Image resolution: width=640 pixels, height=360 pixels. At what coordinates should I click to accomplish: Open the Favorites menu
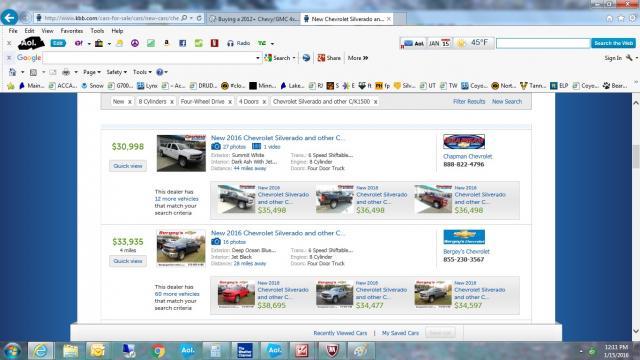pyautogui.click(x=71, y=31)
